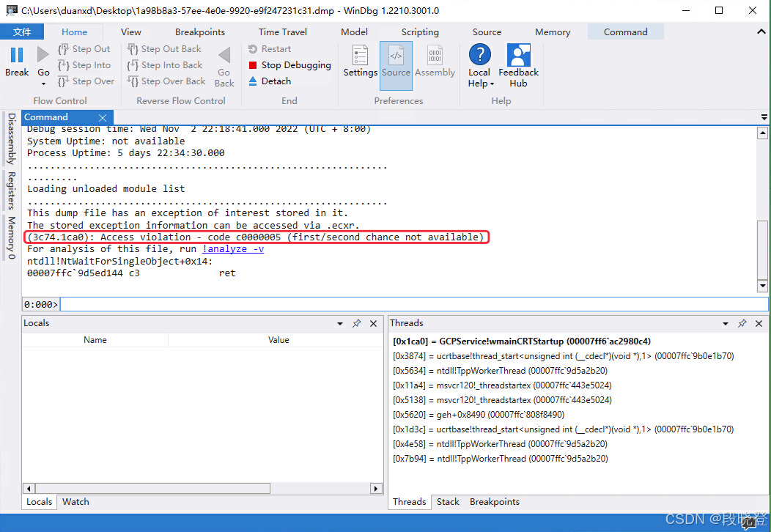
Task: Click Step Over in Flow Control
Action: click(x=86, y=81)
